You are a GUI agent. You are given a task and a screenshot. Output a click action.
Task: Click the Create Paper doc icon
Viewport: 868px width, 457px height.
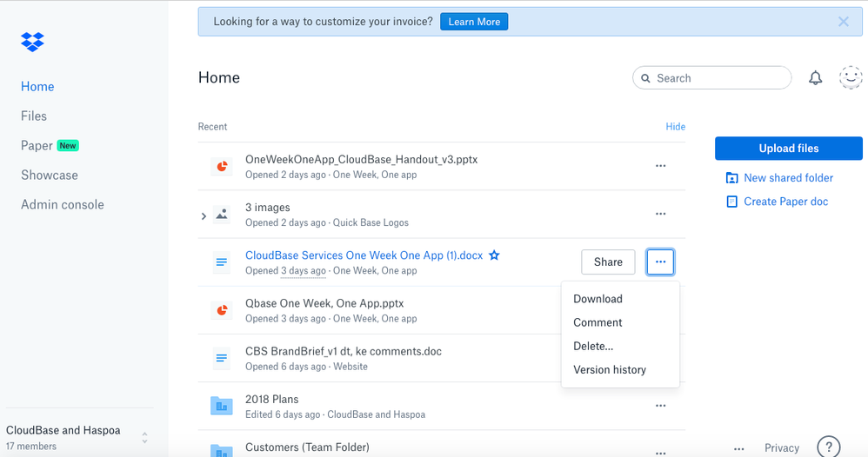point(731,202)
